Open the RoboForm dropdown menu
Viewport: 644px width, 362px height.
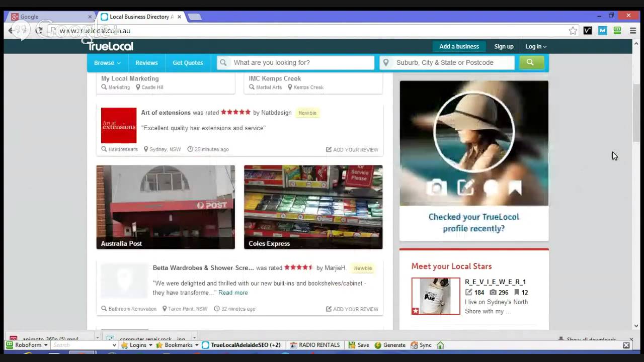coord(27,345)
